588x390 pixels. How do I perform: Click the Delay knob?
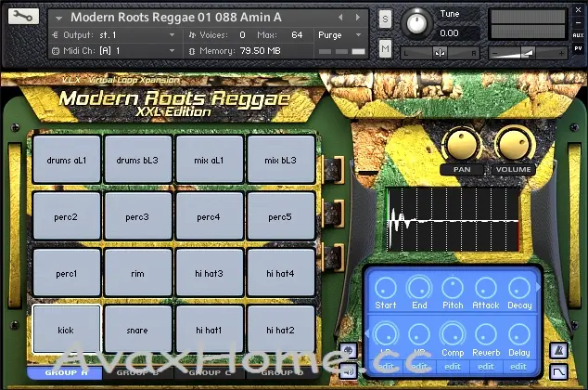coord(519,334)
